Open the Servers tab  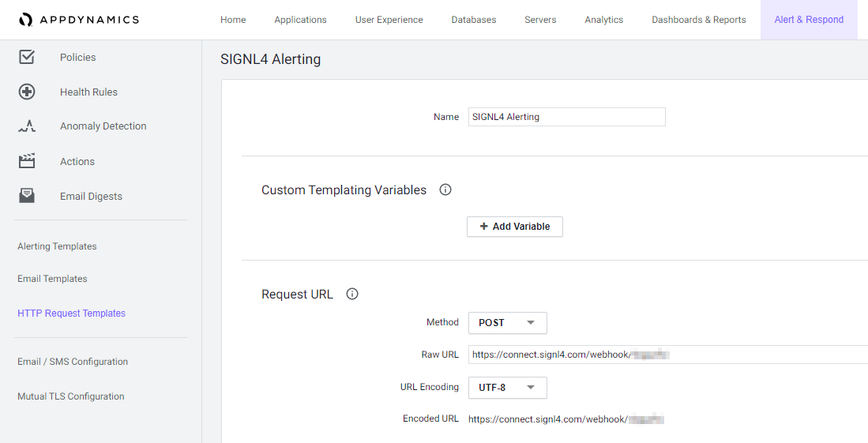tap(540, 20)
